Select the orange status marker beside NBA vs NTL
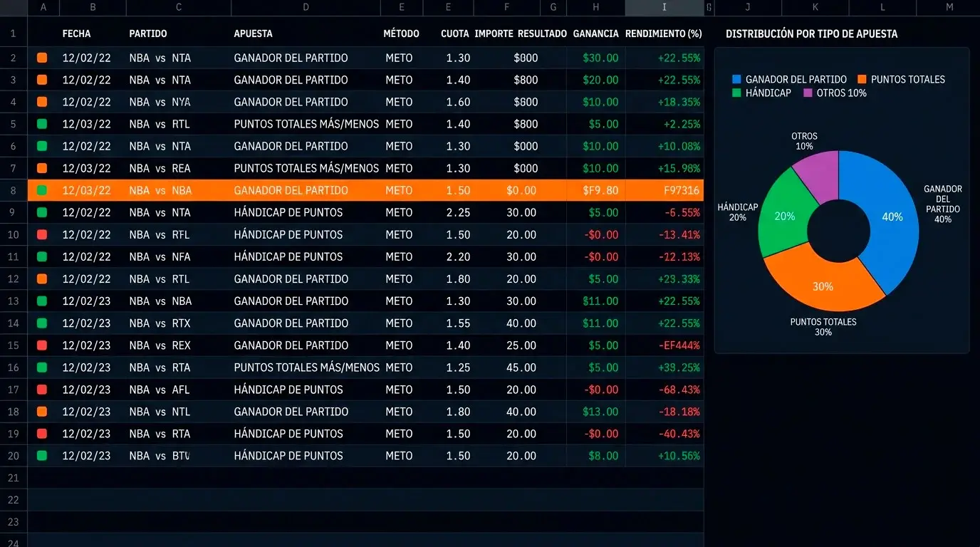The height and width of the screenshot is (547, 980). point(42,411)
